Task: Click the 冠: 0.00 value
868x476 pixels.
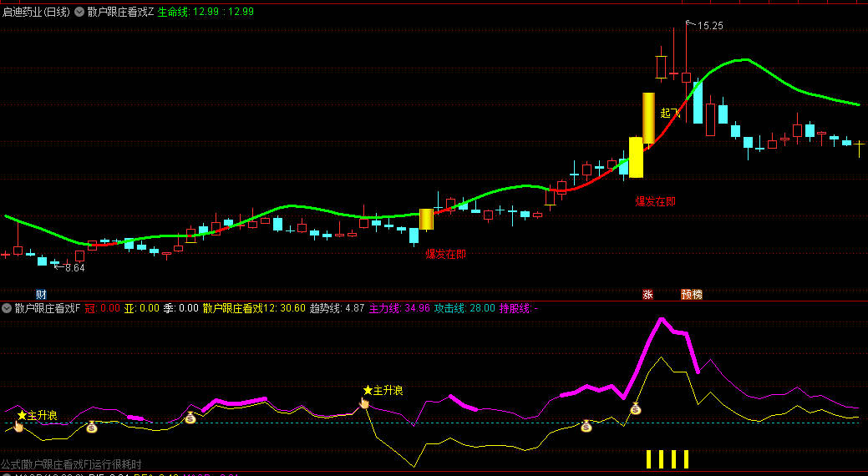Action: (x=103, y=308)
